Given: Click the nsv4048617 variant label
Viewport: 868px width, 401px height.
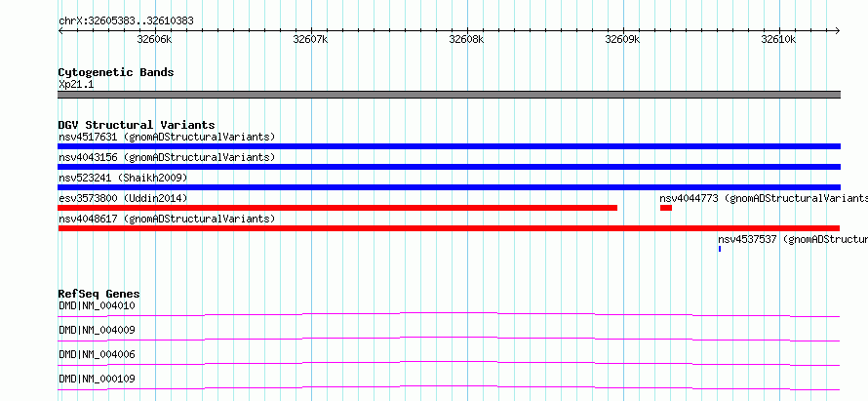Looking at the screenshot, I should pyautogui.click(x=167, y=219).
